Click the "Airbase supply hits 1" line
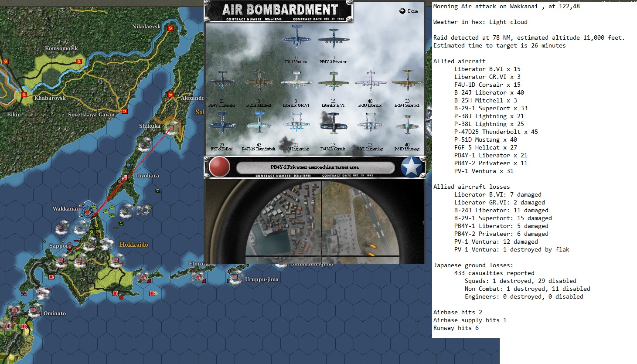The width and height of the screenshot is (637, 364). [x=470, y=320]
